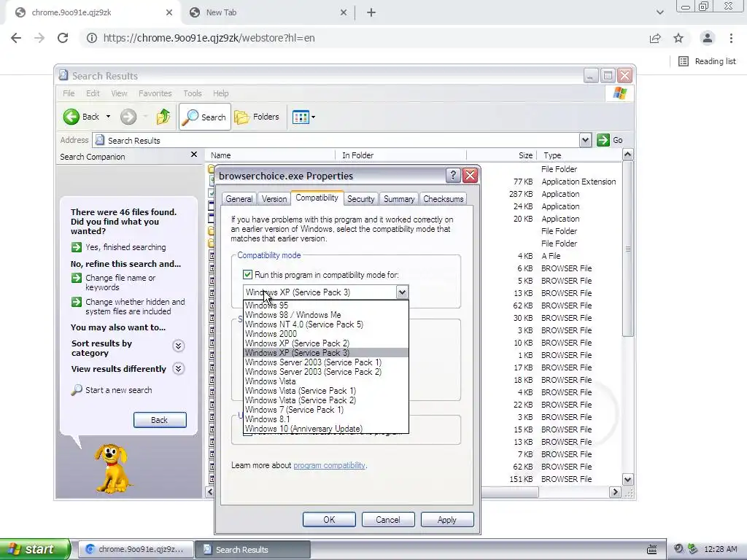Switch to the General tab
The width and height of the screenshot is (747, 560).
pos(239,199)
